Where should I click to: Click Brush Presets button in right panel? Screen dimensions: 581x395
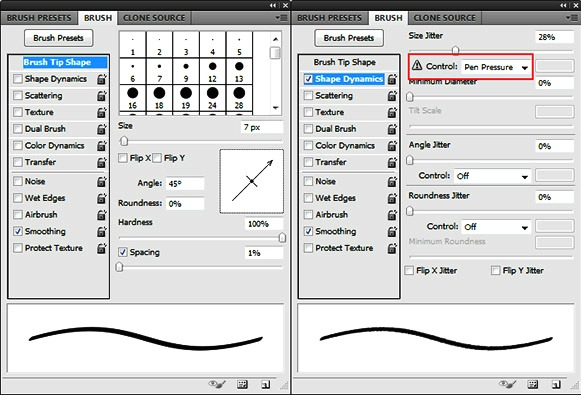click(x=349, y=38)
